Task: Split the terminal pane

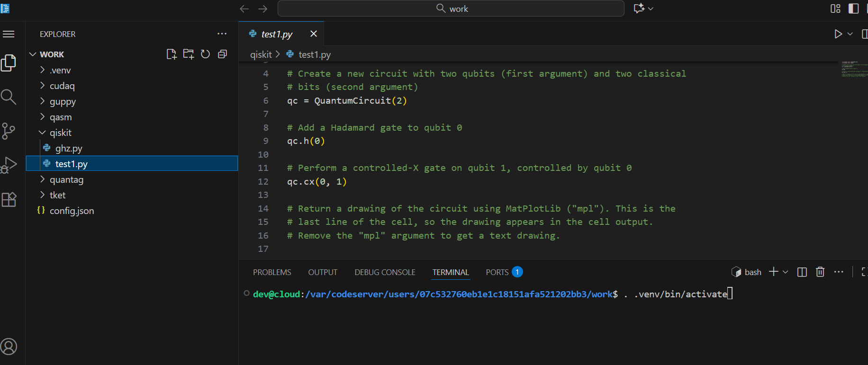Action: click(x=802, y=272)
